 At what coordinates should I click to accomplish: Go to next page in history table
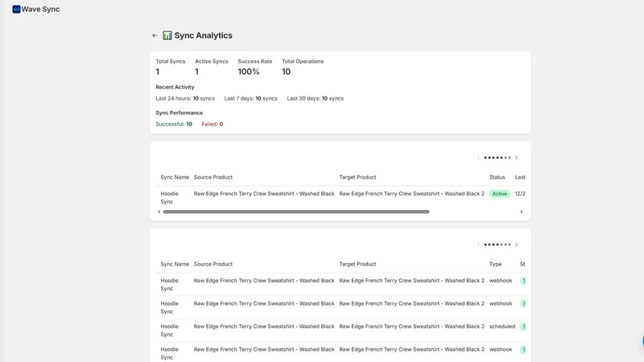tap(516, 245)
